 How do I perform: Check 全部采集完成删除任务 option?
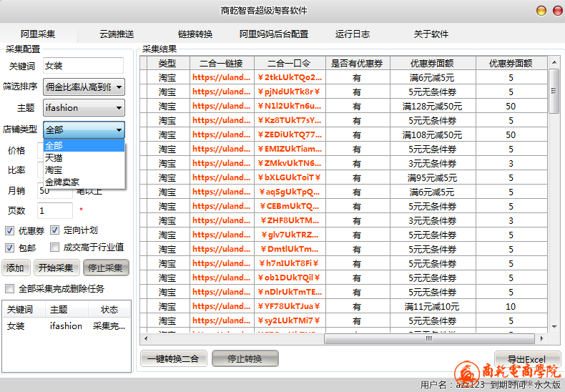tap(10, 288)
